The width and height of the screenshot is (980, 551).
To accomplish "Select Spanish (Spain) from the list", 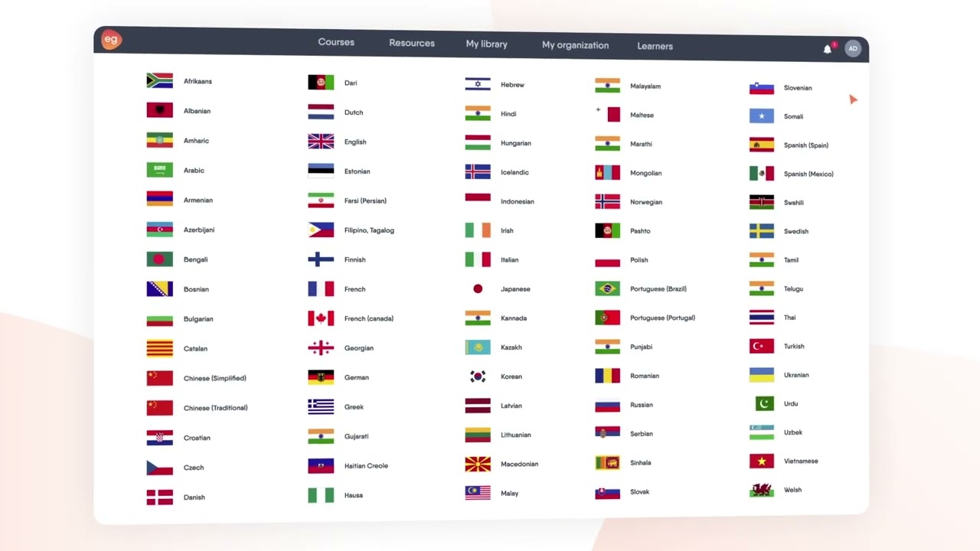I will 806,145.
